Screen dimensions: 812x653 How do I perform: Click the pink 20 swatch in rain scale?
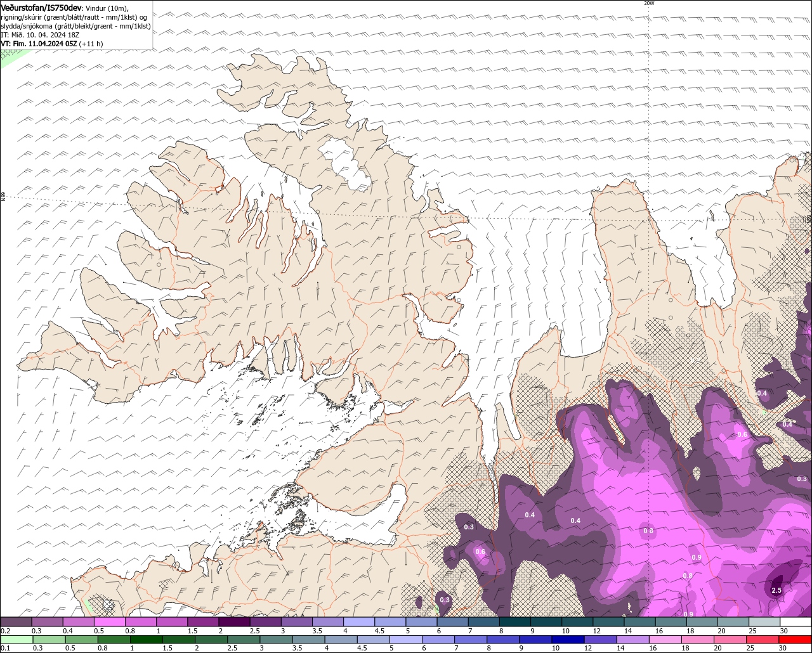point(731,640)
